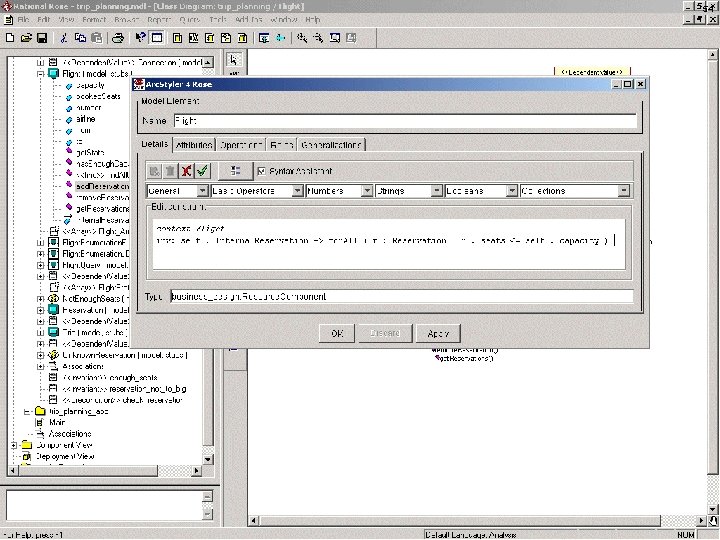Screen dimensions: 720x540
Task: Click the Name input field
Action: [405, 121]
